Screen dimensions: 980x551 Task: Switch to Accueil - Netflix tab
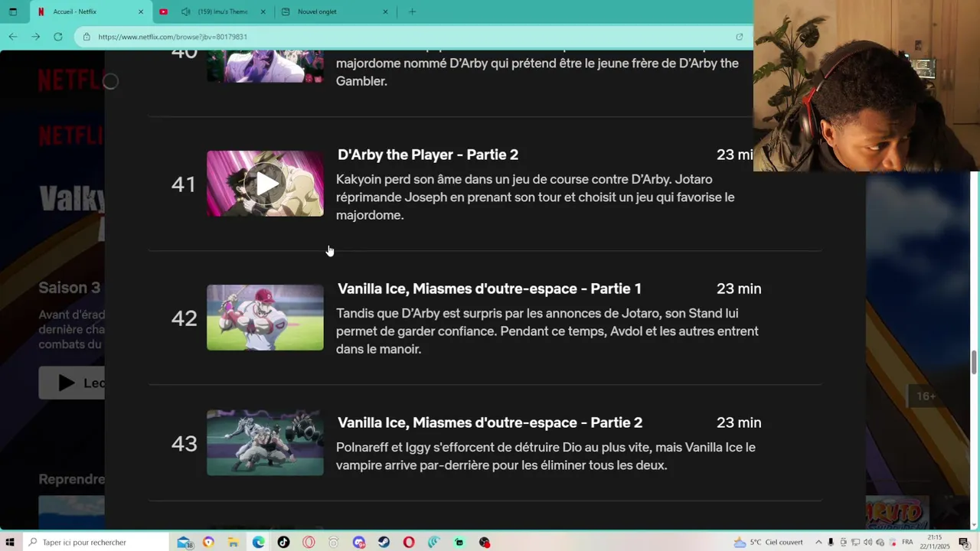click(90, 11)
